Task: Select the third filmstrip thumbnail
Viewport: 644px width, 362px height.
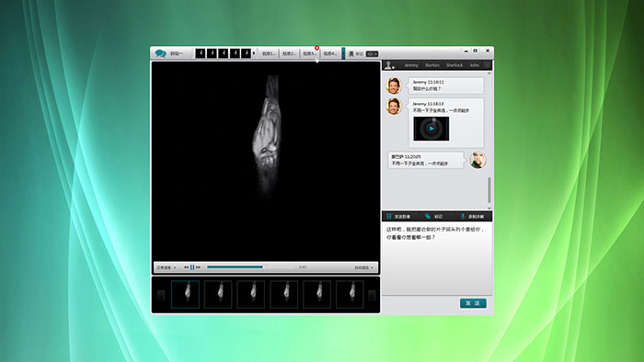Action: (x=251, y=294)
